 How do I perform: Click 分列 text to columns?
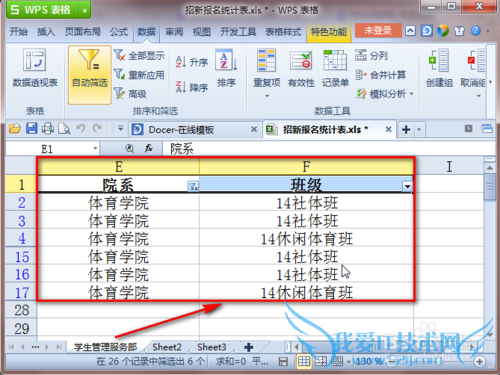[371, 55]
